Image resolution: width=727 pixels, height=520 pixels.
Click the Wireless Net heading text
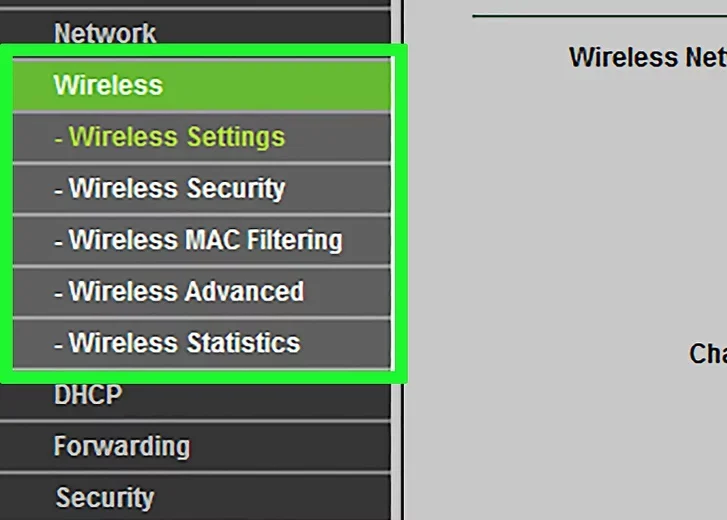[x=648, y=57]
